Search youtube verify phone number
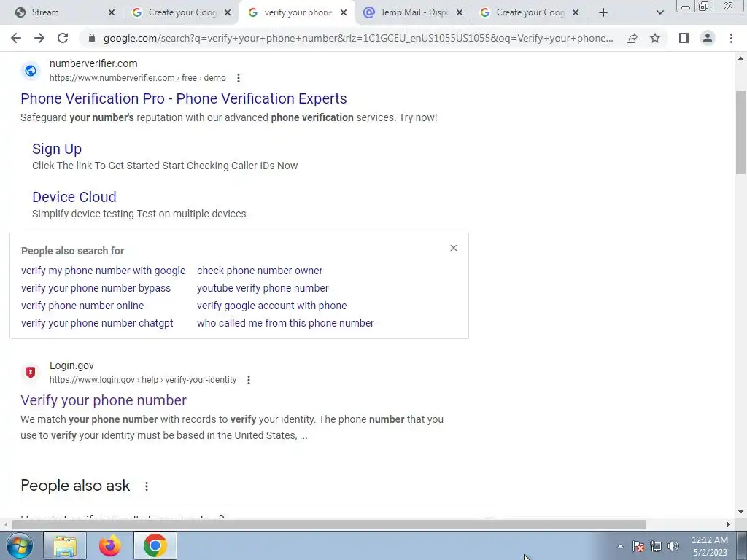This screenshot has height=560, width=747. 263,288
